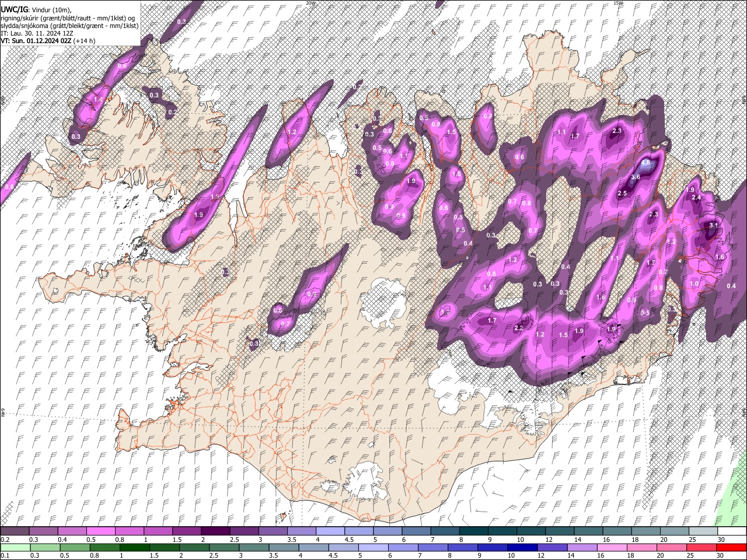Click the 'UWC/IG: Vindur (10m)' title text
This screenshot has width=747, height=560.
(x=36, y=10)
